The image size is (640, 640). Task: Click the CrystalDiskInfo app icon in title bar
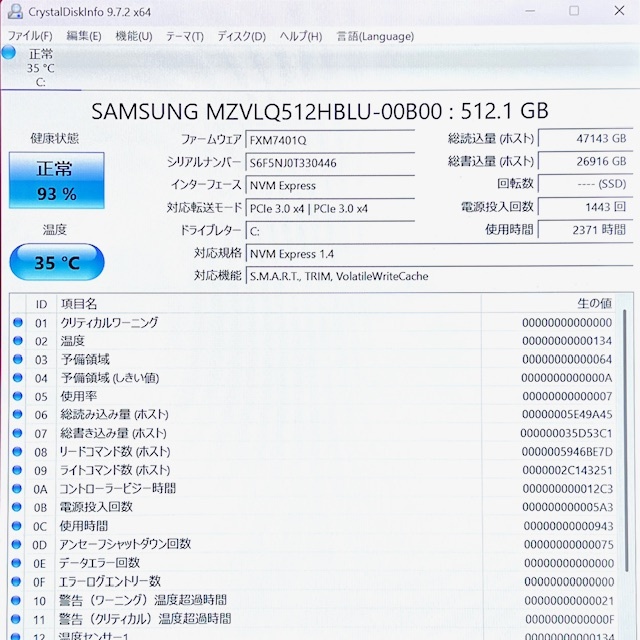[x=15, y=11]
